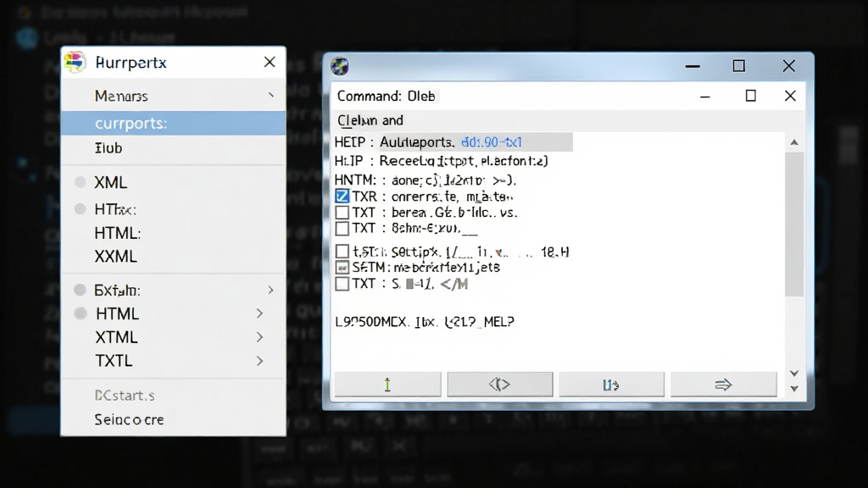Check the last TXT : S. checkbox
868x488 pixels.
[342, 284]
